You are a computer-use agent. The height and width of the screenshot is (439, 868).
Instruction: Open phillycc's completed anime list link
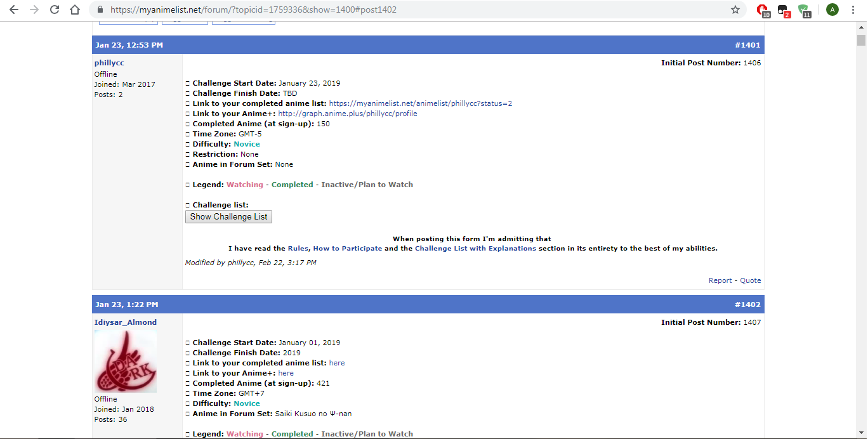coord(420,103)
